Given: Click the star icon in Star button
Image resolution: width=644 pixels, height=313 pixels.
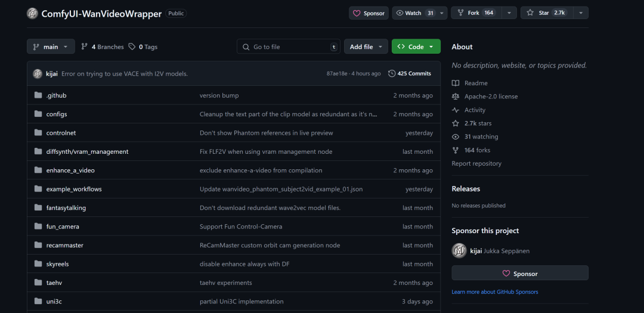Looking at the screenshot, I should pyautogui.click(x=530, y=13).
